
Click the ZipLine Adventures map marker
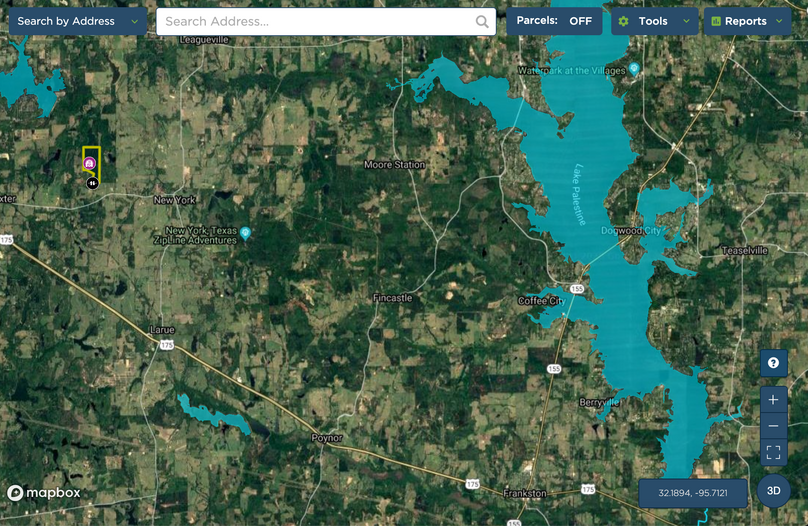click(245, 233)
